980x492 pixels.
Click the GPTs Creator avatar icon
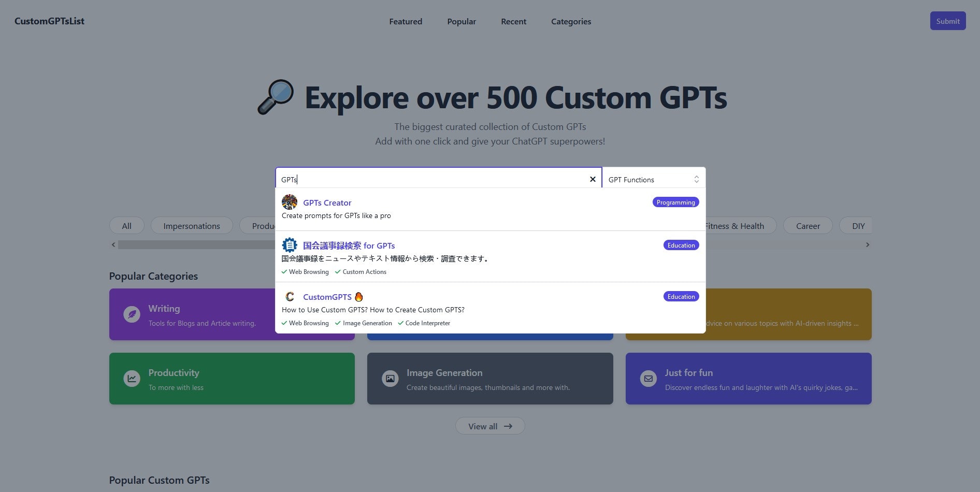[290, 202]
